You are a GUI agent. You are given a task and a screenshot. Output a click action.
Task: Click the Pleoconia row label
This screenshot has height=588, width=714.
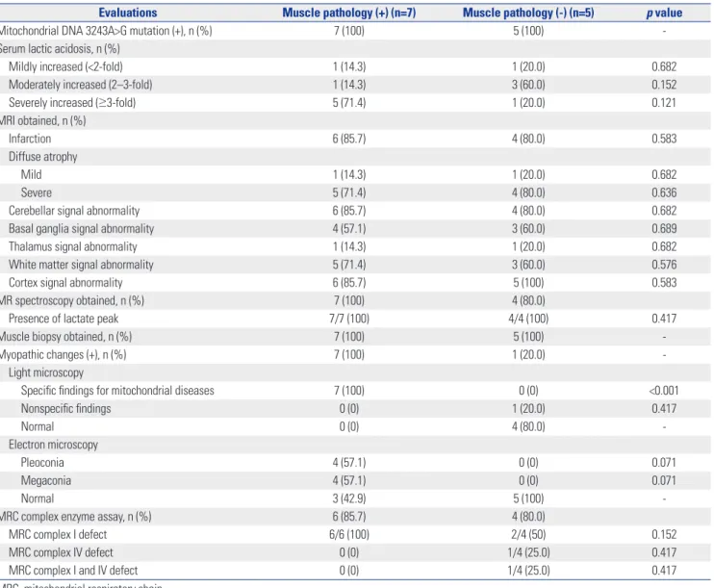coord(42,462)
